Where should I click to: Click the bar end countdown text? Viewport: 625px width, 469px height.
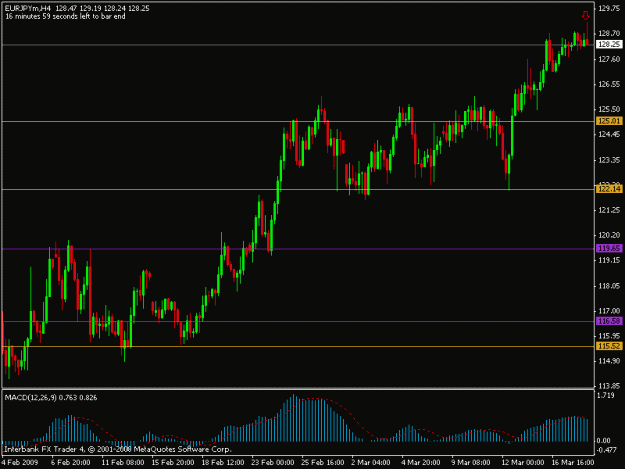pos(65,17)
